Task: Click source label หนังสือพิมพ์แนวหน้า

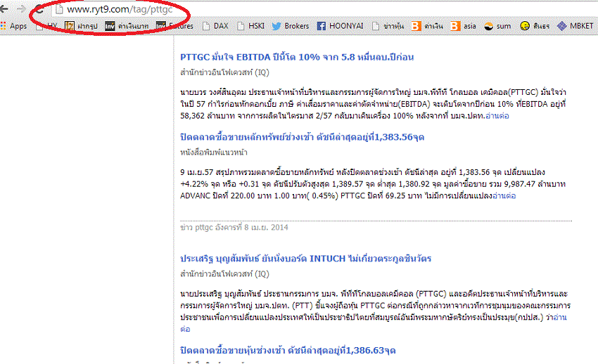Action: tap(214, 152)
